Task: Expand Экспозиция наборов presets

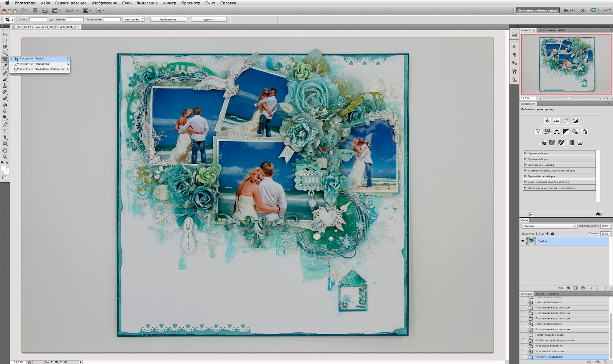Action: coord(525,165)
